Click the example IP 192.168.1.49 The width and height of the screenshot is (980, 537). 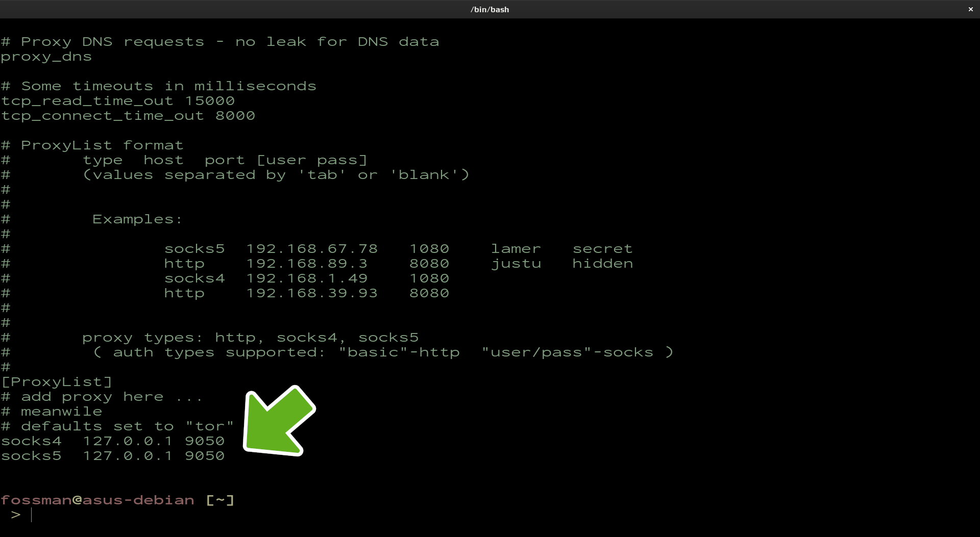point(306,278)
